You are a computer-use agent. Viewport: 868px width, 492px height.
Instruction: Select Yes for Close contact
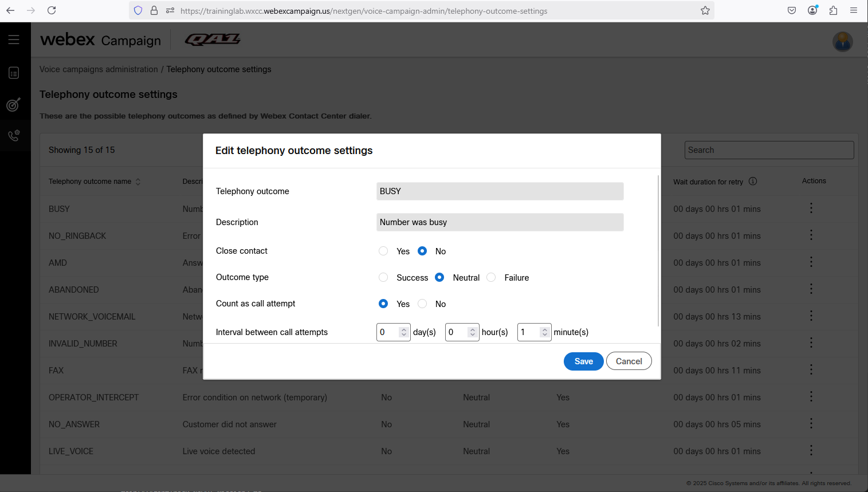click(383, 251)
